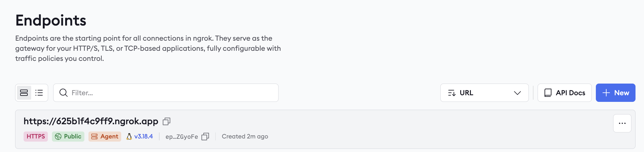This screenshot has height=152, width=644.
Task: Switch to list view layout
Action: (39, 93)
